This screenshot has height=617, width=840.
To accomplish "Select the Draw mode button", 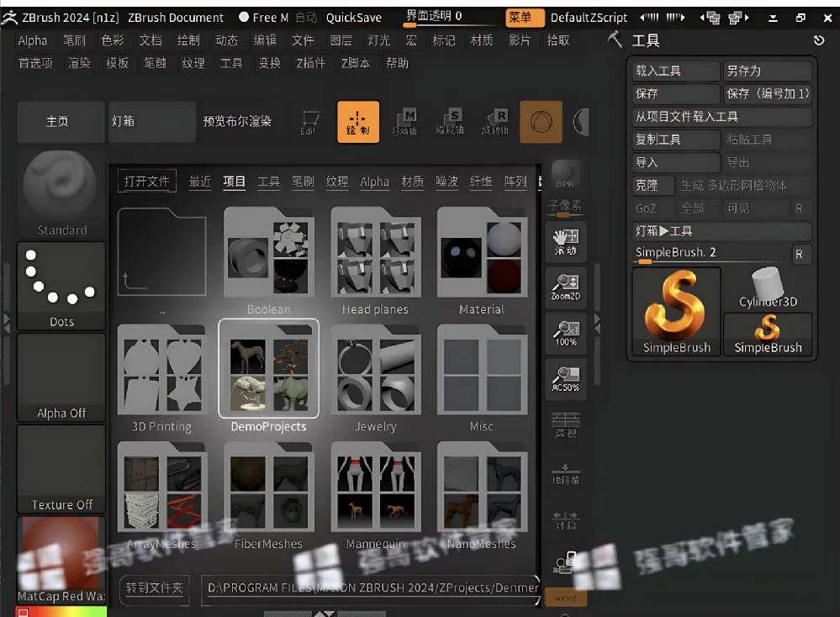I will point(358,122).
